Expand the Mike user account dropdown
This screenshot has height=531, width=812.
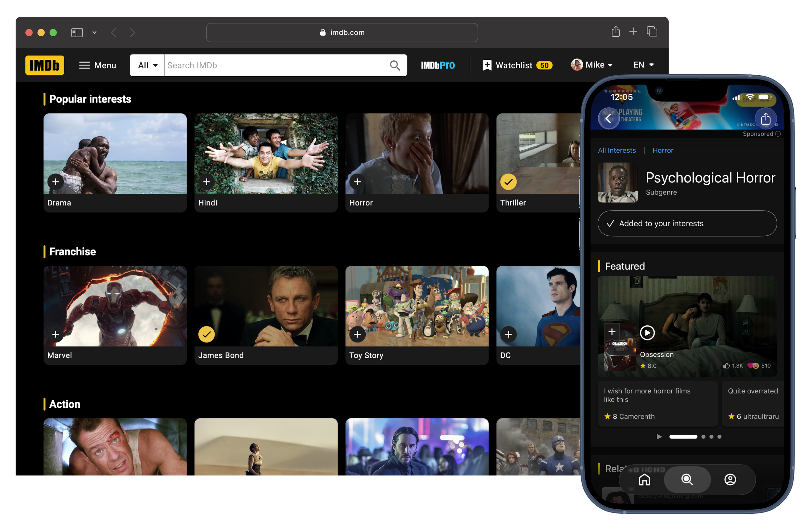click(592, 65)
